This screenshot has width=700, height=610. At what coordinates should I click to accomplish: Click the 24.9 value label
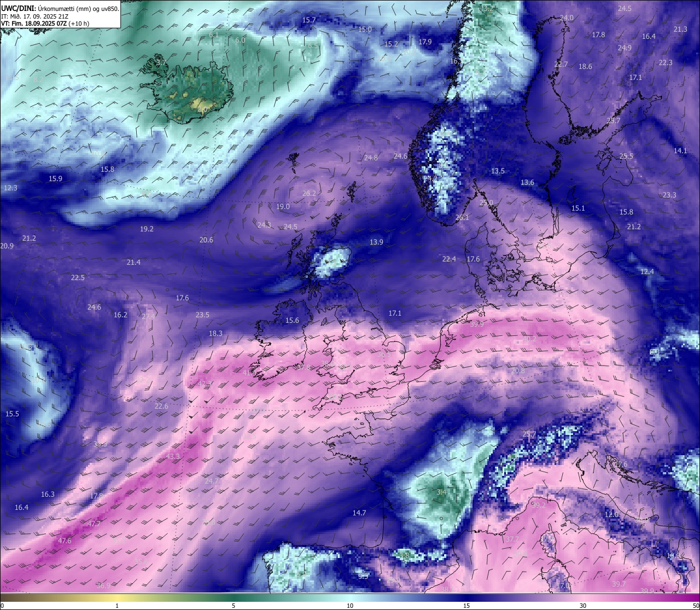[625, 48]
